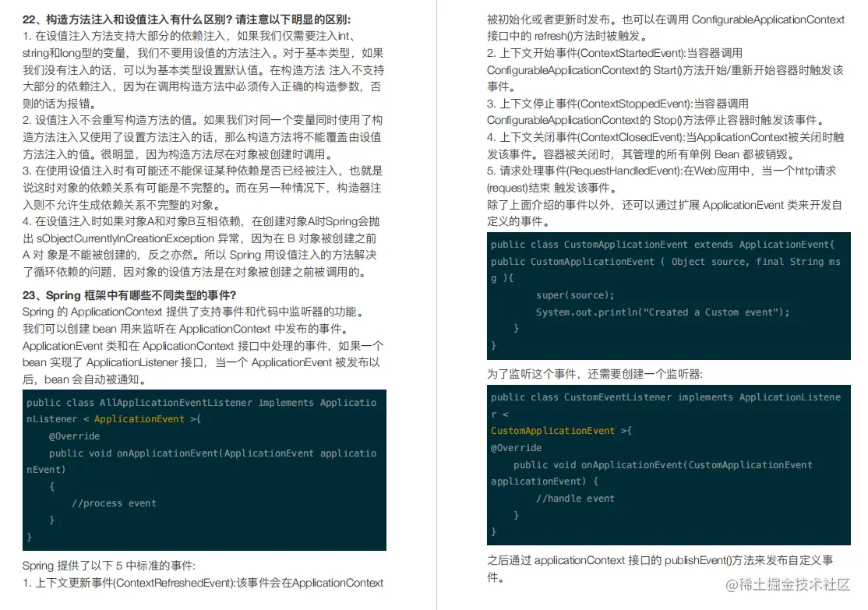Click heading '23、Spring 框架中有哪些不同类型的事件?'
This screenshot has height=610, width=868.
pos(129,295)
